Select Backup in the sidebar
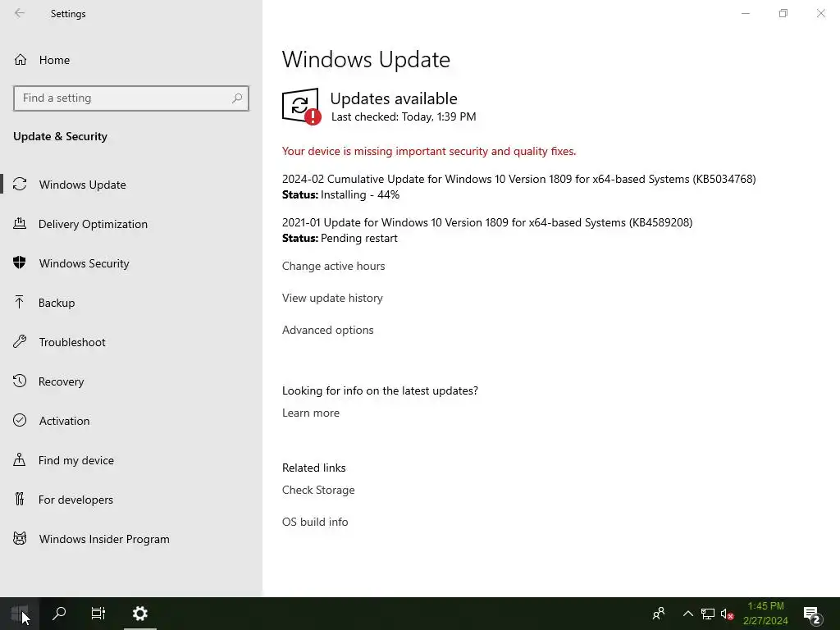840x630 pixels. pos(57,303)
